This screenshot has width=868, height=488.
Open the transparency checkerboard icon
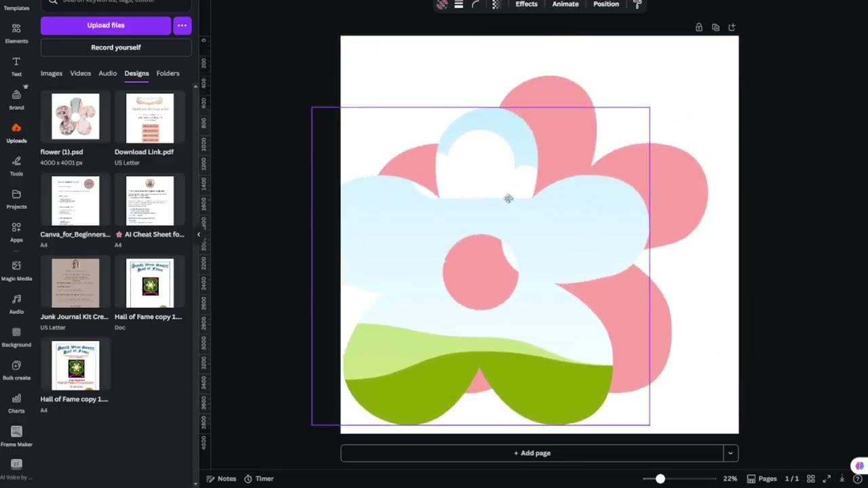(x=496, y=5)
